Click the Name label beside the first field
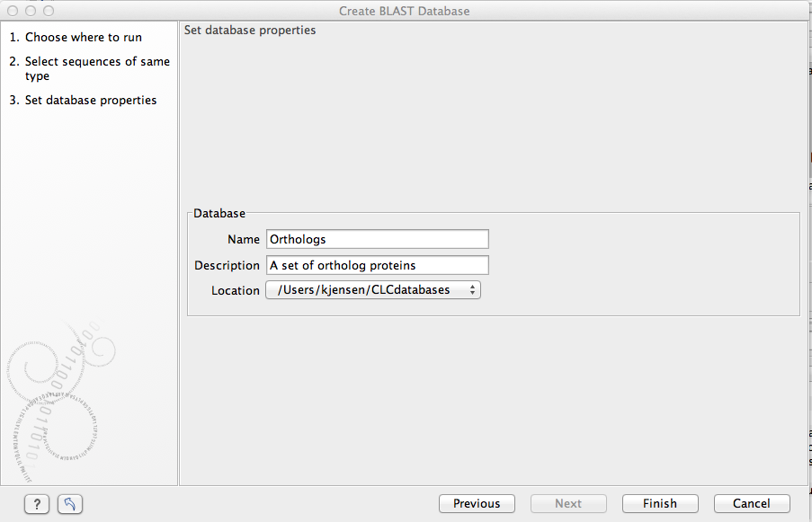Viewport: 812px width, 522px height. click(244, 240)
